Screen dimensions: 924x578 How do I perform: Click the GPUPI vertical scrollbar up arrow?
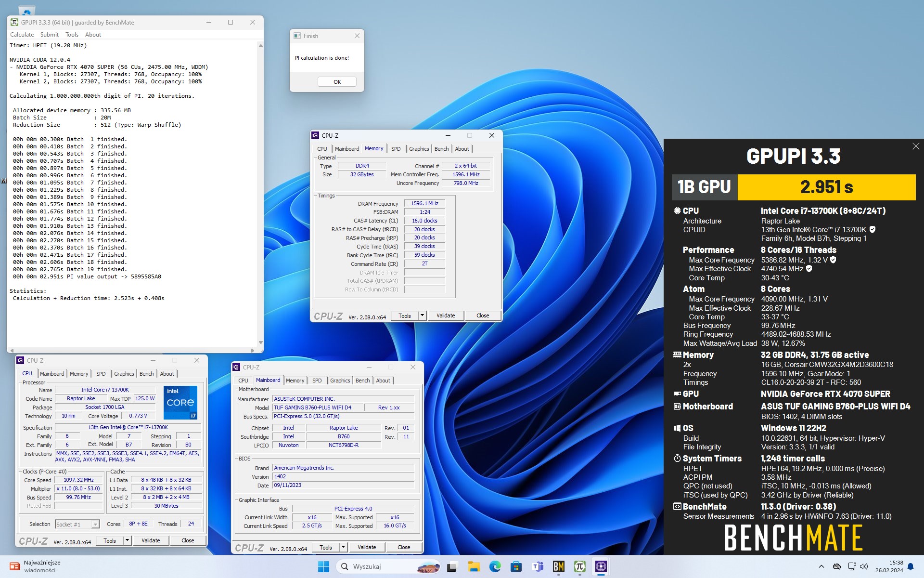point(260,45)
